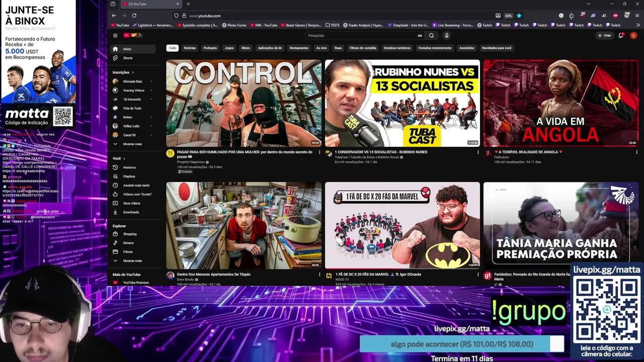This screenshot has height=362, width=644.
Task: Select the Jogos filter chip
Action: pos(229,48)
